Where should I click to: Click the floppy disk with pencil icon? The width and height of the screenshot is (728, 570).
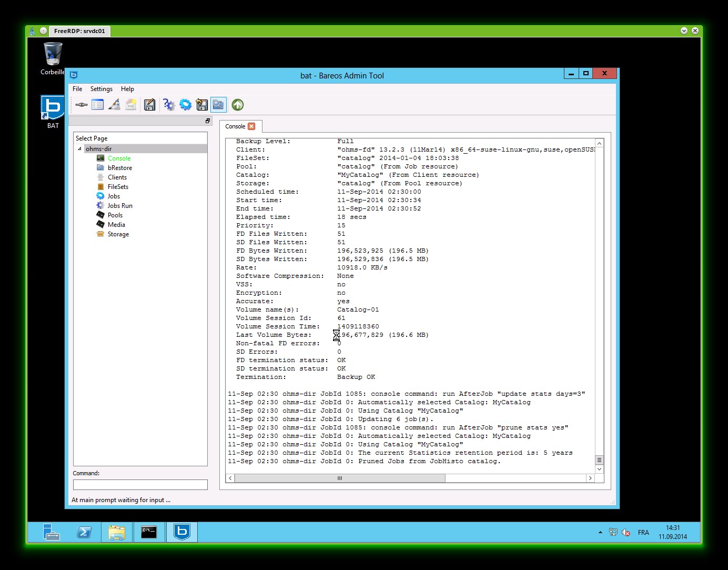[150, 105]
